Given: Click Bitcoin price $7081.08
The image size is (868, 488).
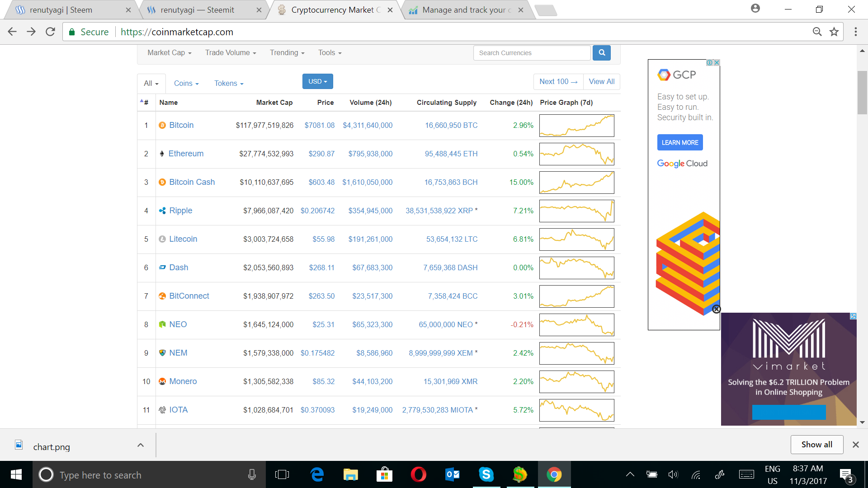Looking at the screenshot, I should coord(319,125).
